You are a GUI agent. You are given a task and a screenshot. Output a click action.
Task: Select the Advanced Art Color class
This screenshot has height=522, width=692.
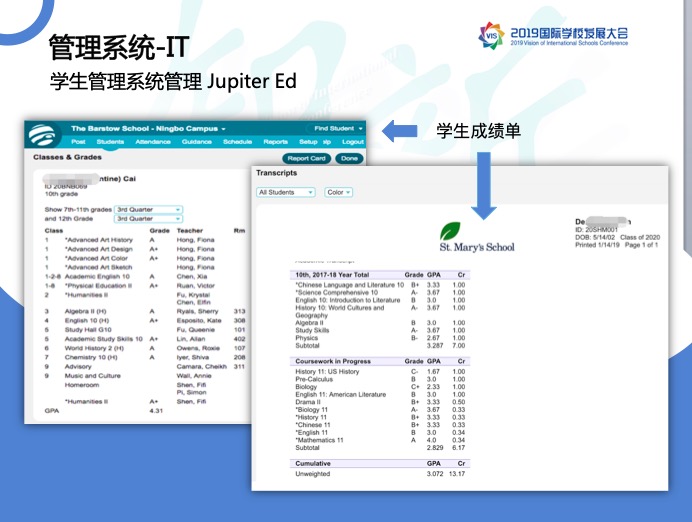96,259
